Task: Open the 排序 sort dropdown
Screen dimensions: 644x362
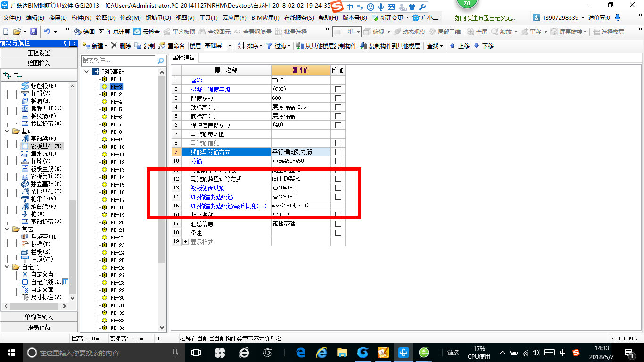Action: 261,46
